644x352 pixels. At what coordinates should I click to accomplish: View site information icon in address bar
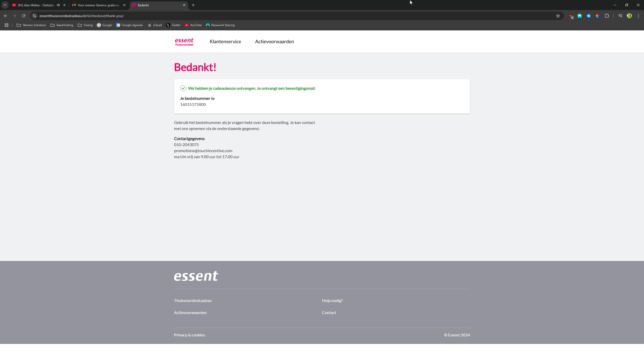(34, 16)
